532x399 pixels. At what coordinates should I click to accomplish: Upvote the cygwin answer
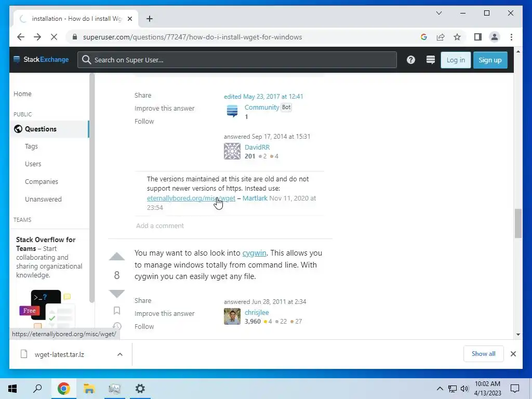pos(117,257)
